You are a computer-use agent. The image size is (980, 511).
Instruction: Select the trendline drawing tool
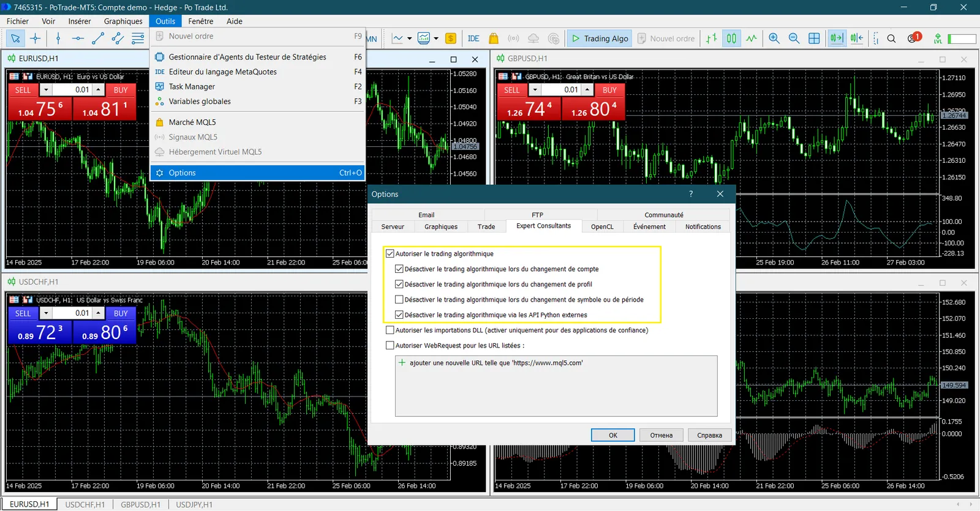point(97,39)
